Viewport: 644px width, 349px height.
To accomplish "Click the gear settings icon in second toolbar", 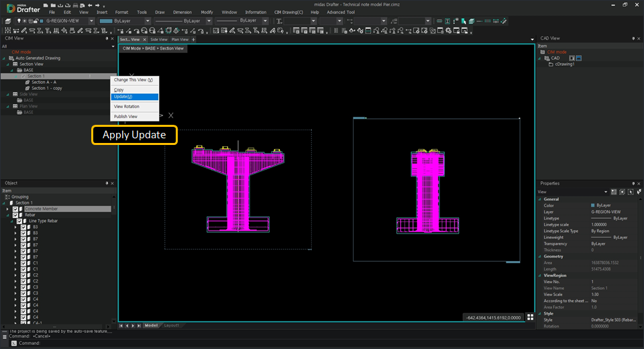I will click(449, 31).
